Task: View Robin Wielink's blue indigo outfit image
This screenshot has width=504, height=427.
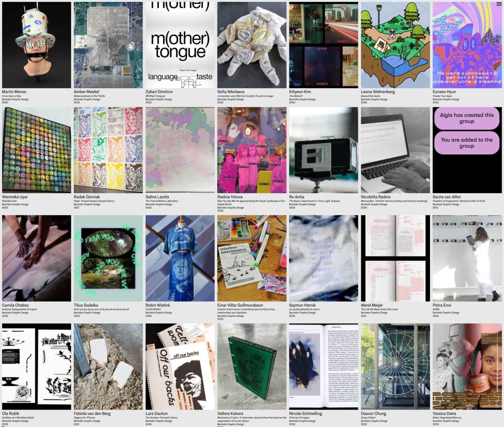Action: [x=180, y=258]
